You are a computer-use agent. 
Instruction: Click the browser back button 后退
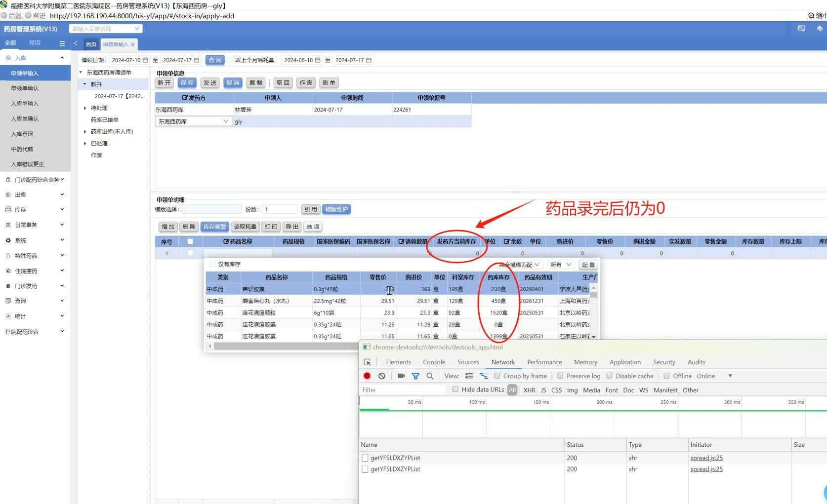pyautogui.click(x=12, y=16)
